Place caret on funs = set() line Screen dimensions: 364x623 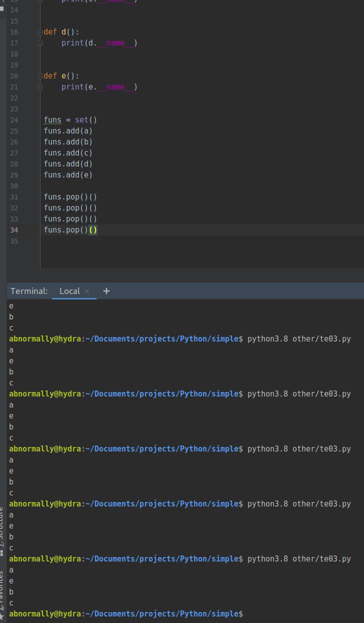tap(70, 120)
